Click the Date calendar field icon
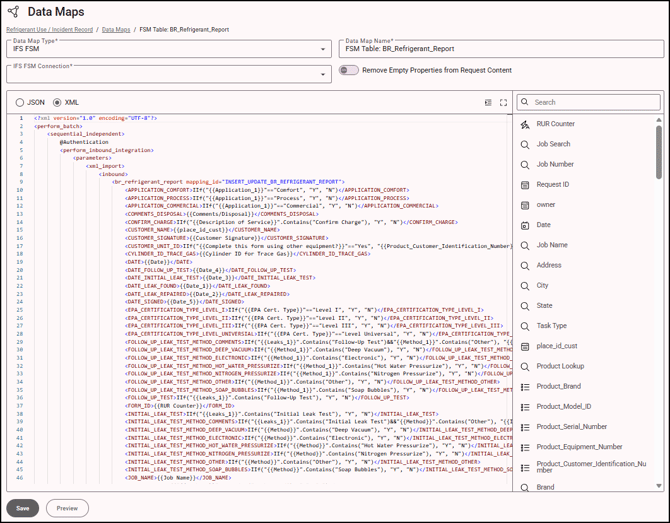This screenshot has height=523, width=670. (x=525, y=225)
